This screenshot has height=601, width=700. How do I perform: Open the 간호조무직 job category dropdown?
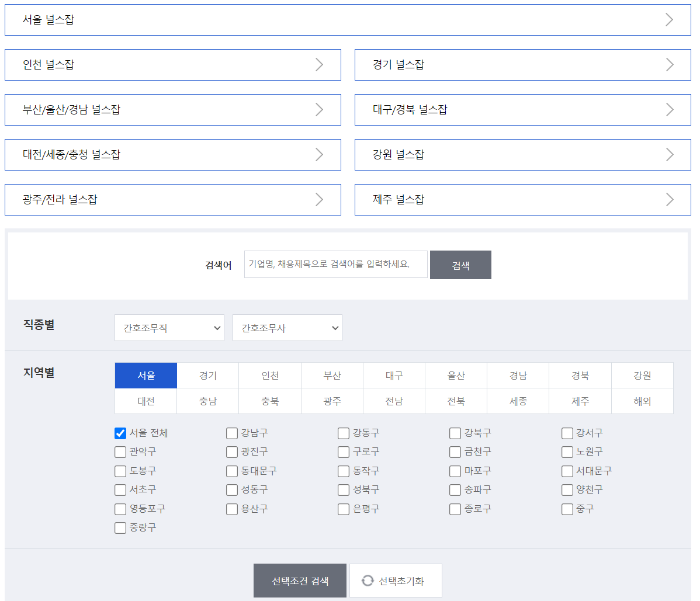[169, 328]
